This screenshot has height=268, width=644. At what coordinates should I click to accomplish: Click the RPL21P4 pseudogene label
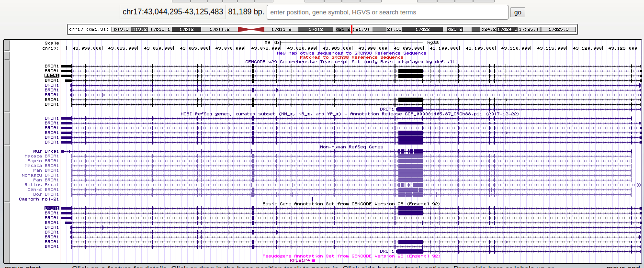[x=300, y=261]
